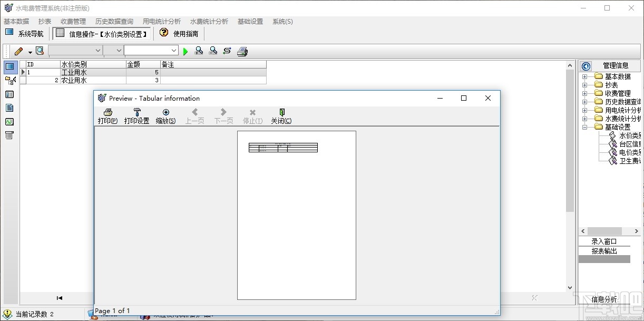The image size is (644, 321).
Task: Open the 基本数据 menu
Action: point(16,22)
